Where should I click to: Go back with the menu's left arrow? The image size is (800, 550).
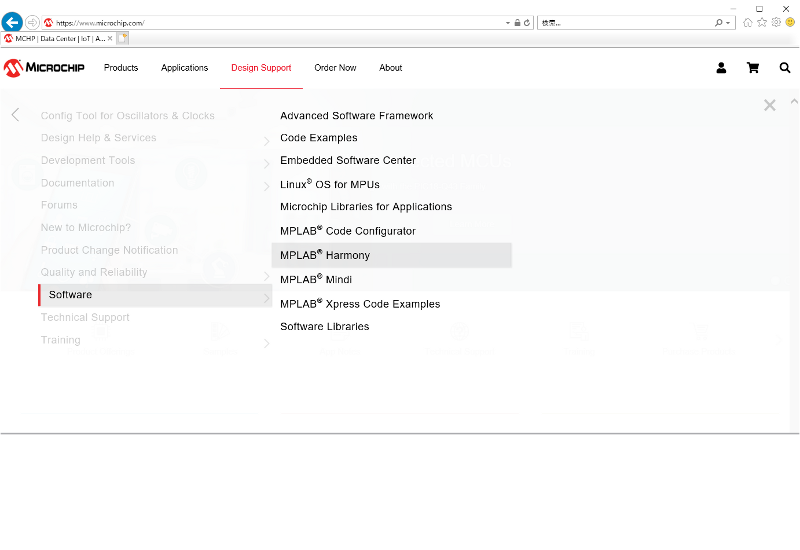15,115
